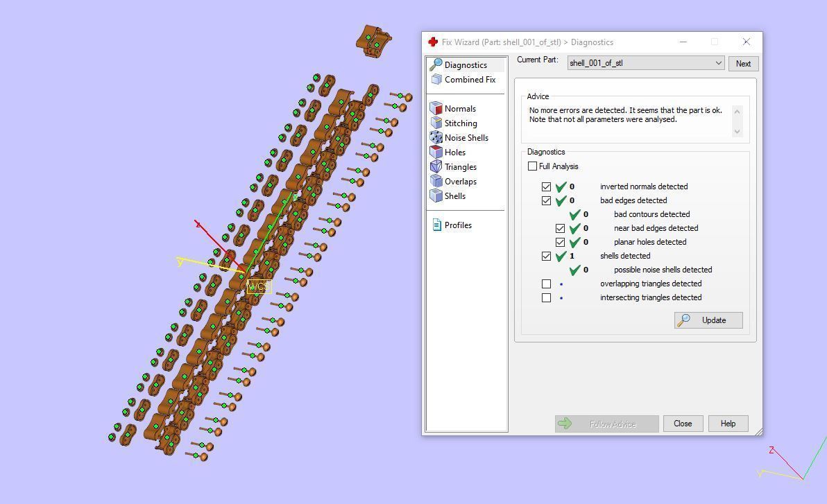Uncheck inverted normals detected checkbox
827x504 pixels.
point(547,186)
